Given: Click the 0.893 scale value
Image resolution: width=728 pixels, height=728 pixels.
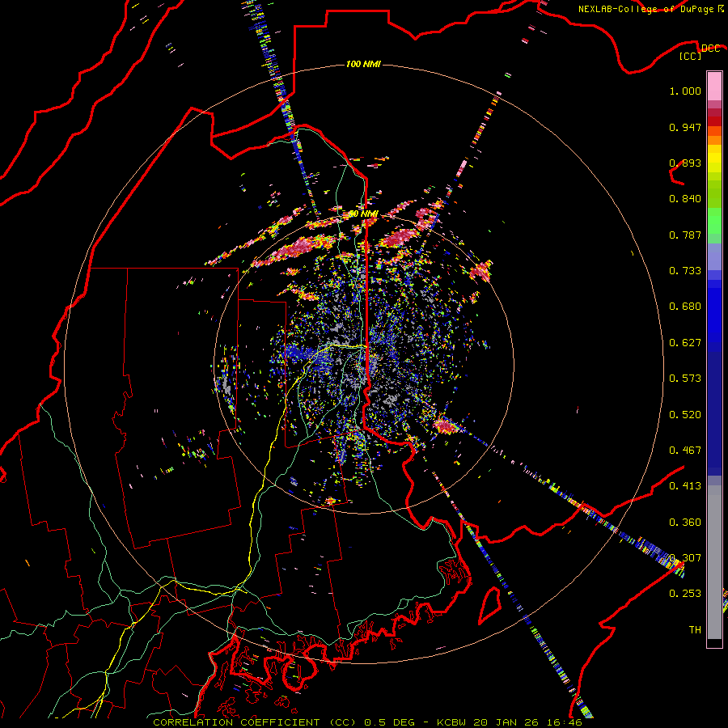Looking at the screenshot, I should coord(685,163).
